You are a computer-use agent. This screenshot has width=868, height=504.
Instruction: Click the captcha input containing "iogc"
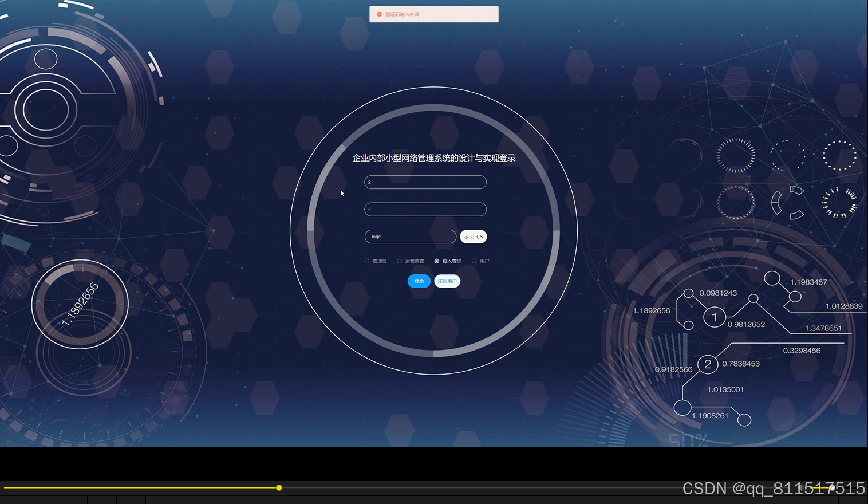pyautogui.click(x=411, y=237)
